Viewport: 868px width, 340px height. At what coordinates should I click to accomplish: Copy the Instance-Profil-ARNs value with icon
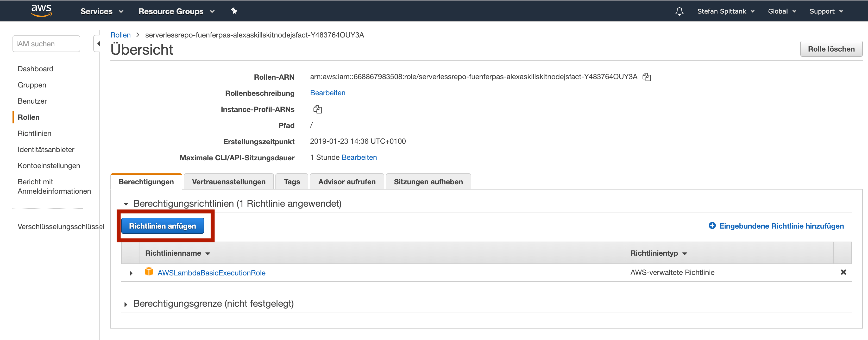click(x=317, y=109)
